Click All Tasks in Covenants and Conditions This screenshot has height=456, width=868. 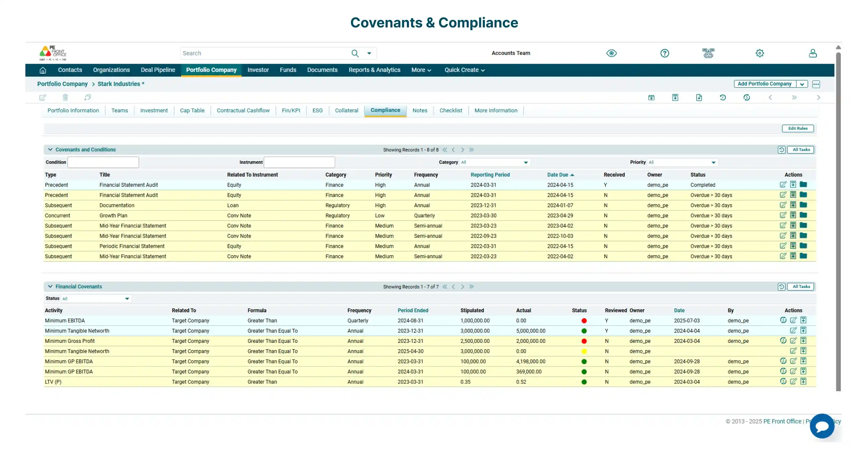tap(801, 150)
